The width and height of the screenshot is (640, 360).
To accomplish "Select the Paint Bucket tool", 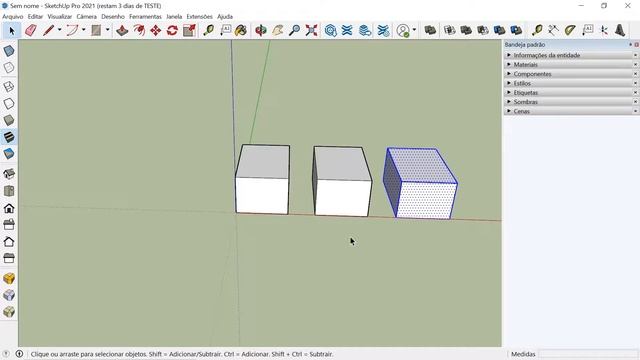I will point(241,31).
